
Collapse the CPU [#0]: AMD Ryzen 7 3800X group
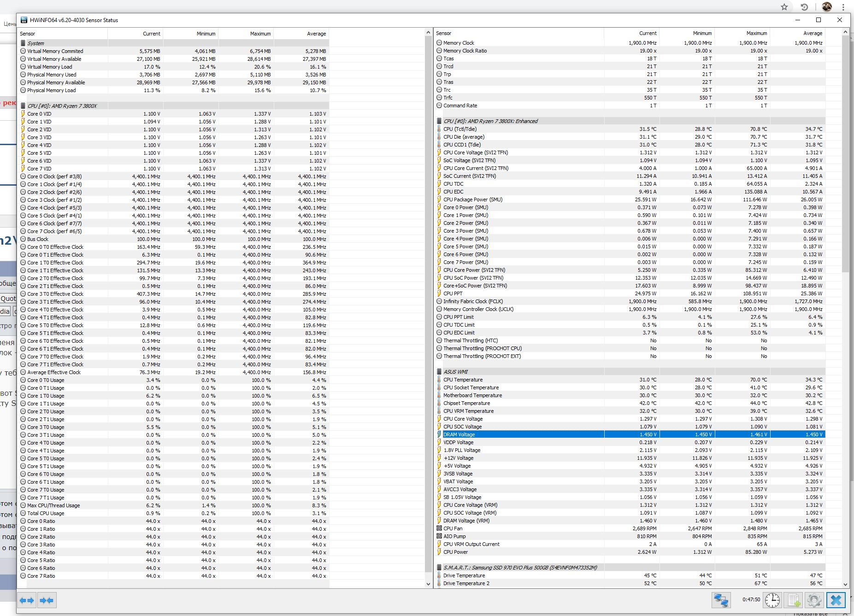[x=62, y=106]
